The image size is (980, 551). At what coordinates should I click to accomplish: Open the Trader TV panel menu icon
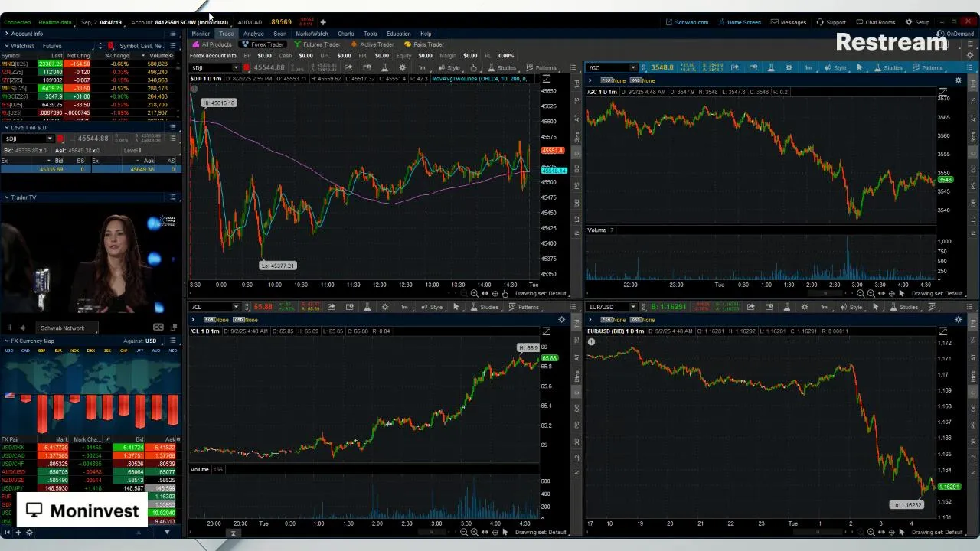[173, 197]
